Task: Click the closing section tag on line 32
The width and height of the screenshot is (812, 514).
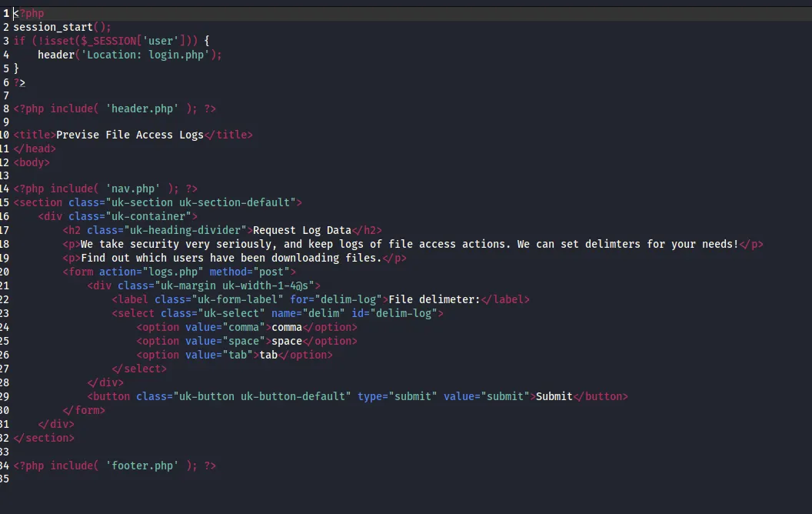Action: pyautogui.click(x=44, y=438)
